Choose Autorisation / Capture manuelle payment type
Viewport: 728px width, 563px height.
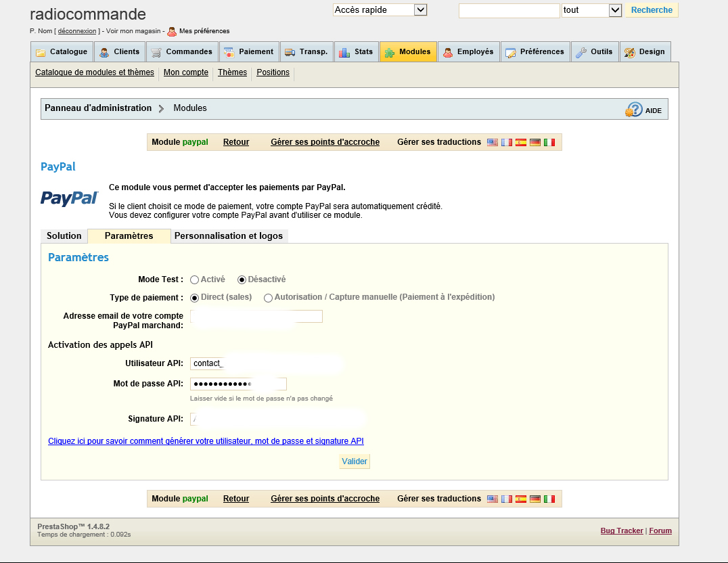point(268,298)
